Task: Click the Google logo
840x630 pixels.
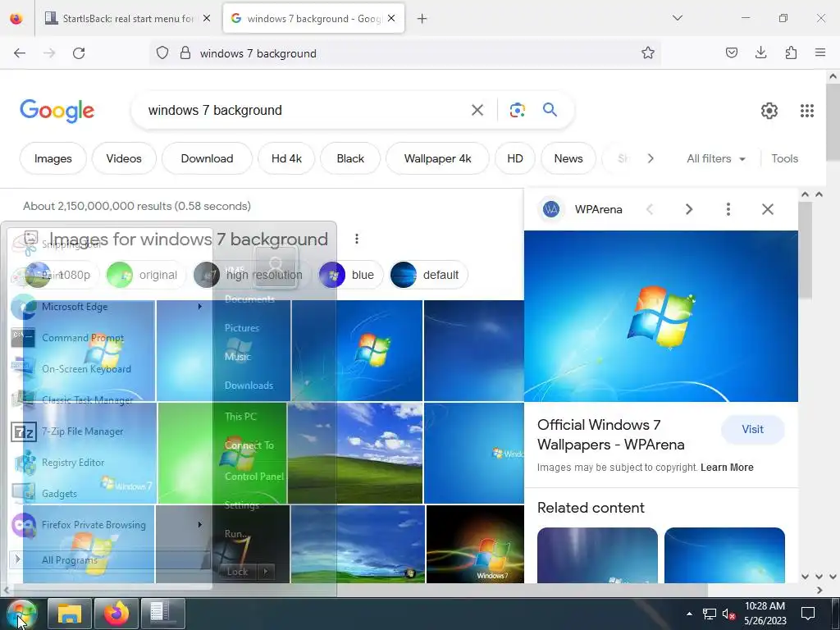Action: point(57,111)
